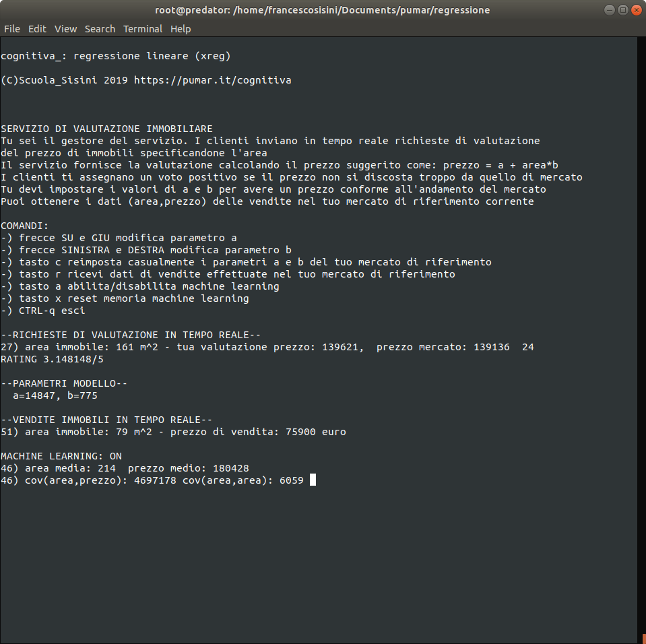Open the Edit menu
The width and height of the screenshot is (646, 644).
(37, 29)
